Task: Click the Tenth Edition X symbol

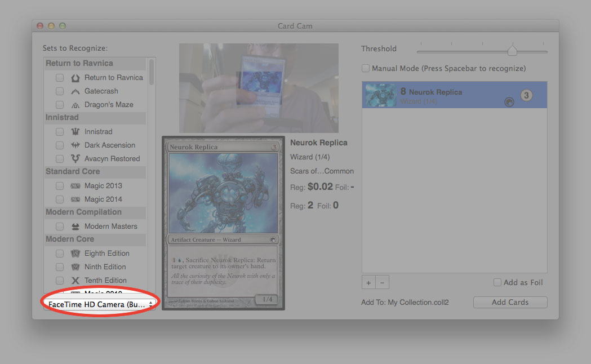Action: click(x=75, y=280)
